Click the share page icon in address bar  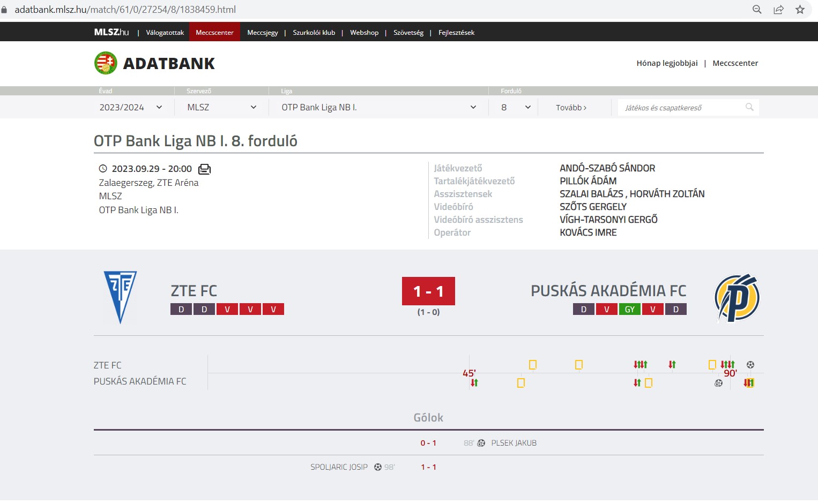point(778,9)
